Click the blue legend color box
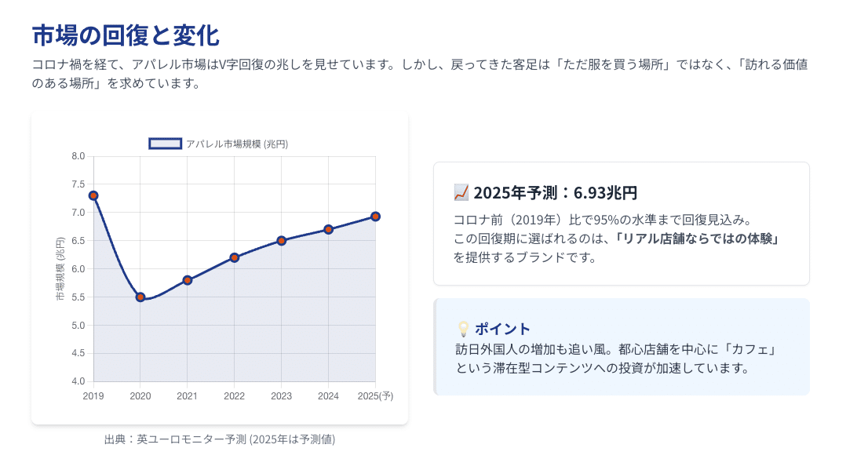 click(x=166, y=144)
